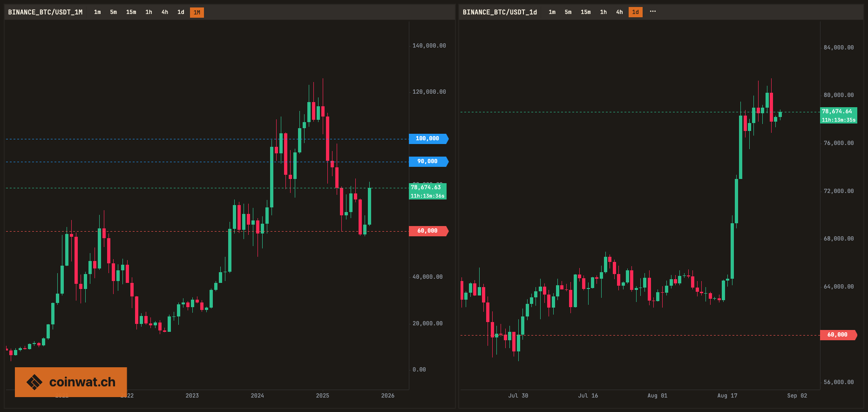This screenshot has width=868, height=412.
Task: Select 1d timeframe on left chart
Action: [181, 12]
